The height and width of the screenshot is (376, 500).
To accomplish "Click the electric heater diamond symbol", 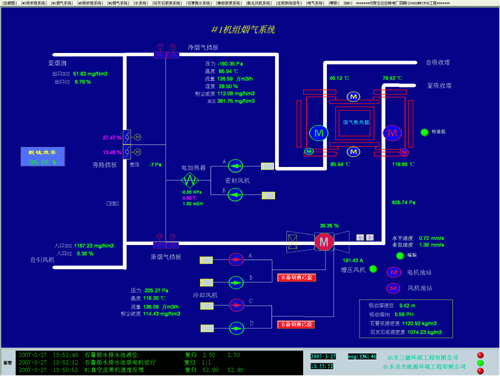I will [x=190, y=180].
